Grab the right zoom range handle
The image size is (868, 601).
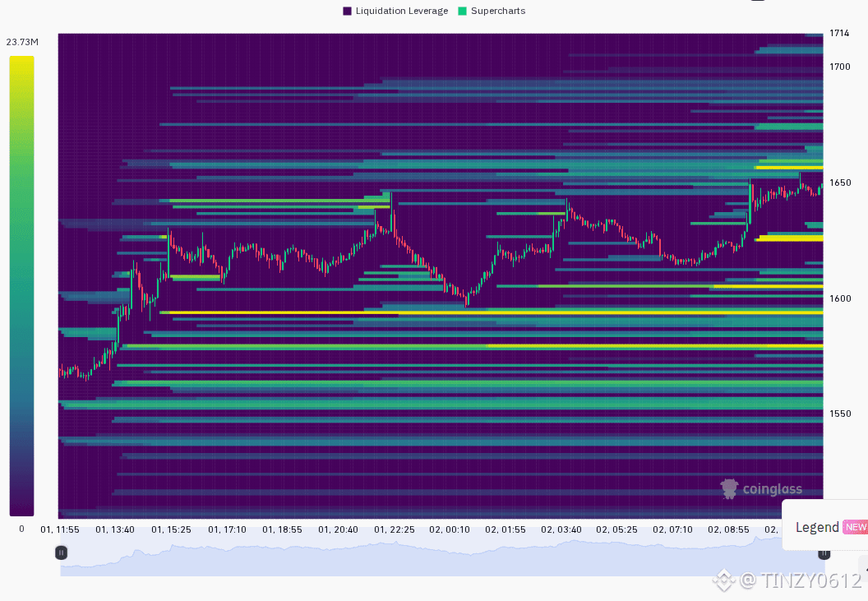point(824,552)
